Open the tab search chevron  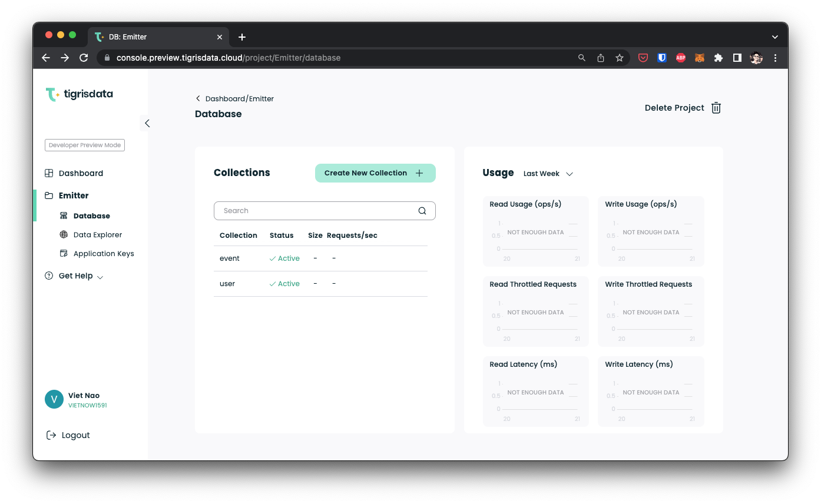click(x=775, y=37)
